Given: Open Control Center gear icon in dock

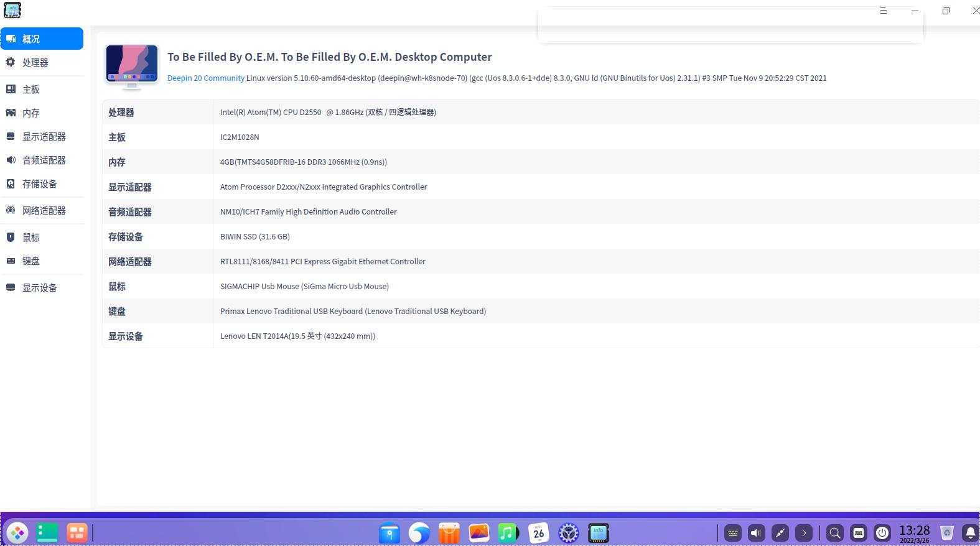Looking at the screenshot, I should (569, 533).
